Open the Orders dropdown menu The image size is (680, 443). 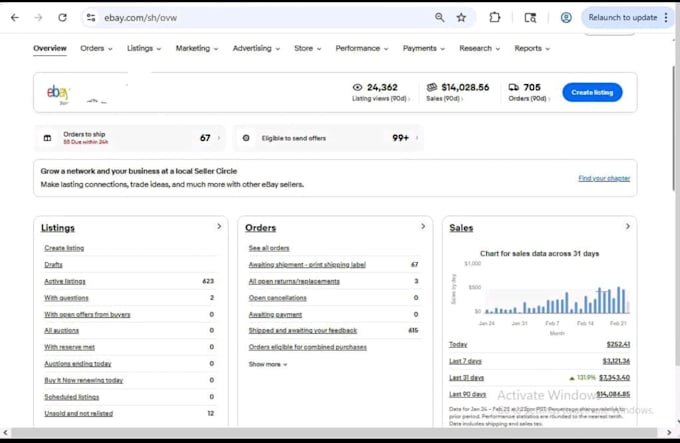click(x=96, y=48)
